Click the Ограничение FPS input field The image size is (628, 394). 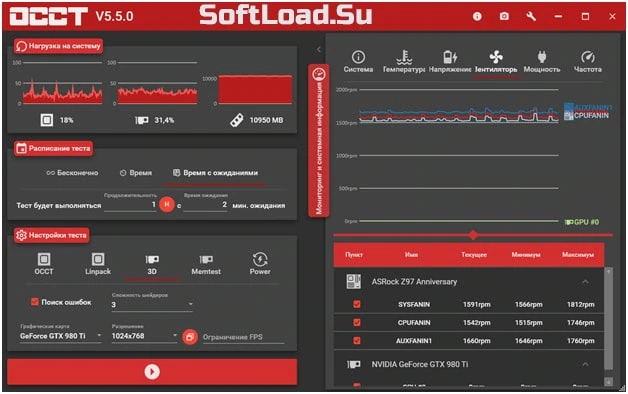click(244, 337)
